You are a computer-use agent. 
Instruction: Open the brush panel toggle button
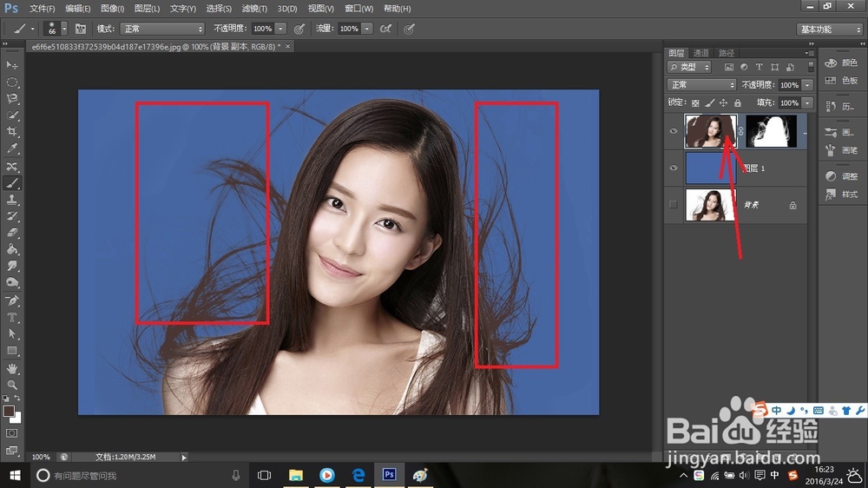[80, 29]
